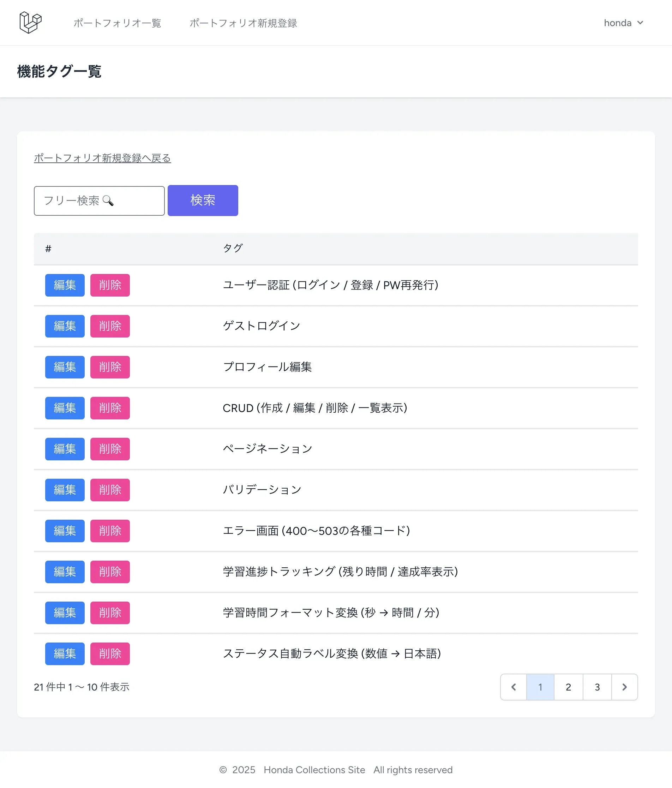The height and width of the screenshot is (788, 672).
Task: Delete the ステータス自動ラベル変換 tag
Action: [x=110, y=654]
